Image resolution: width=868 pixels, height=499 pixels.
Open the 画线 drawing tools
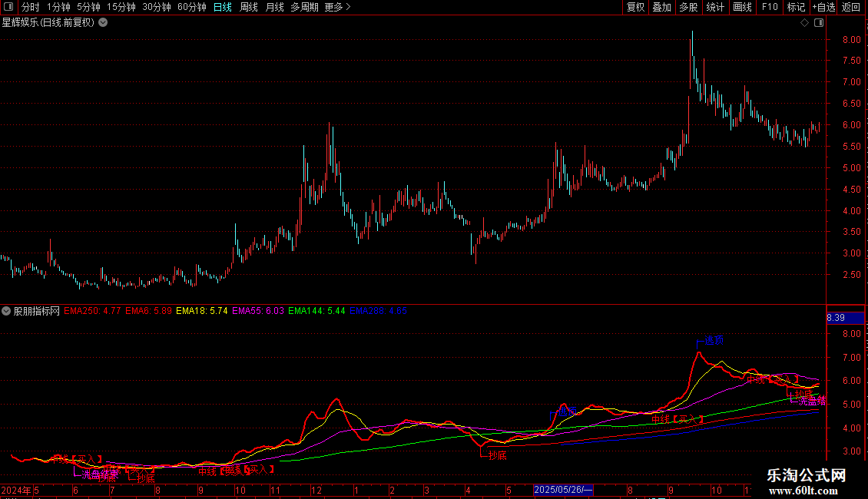tap(742, 7)
